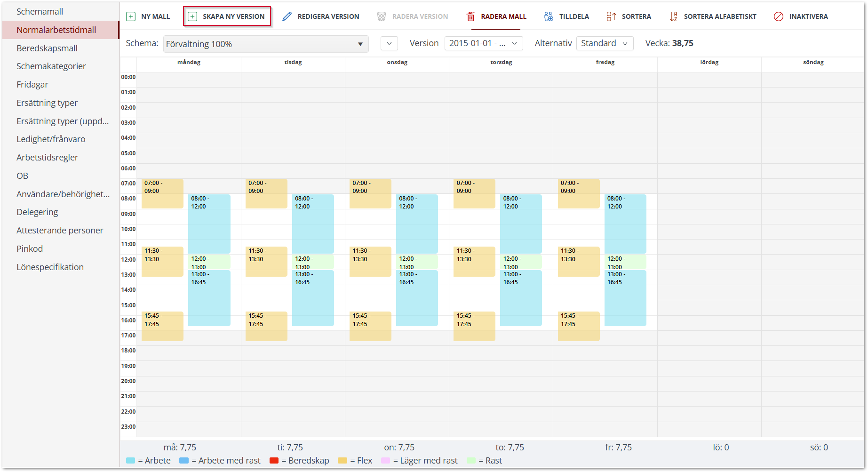Image resolution: width=868 pixels, height=472 pixels.
Task: Select RADERA MALL label
Action: [504, 16]
